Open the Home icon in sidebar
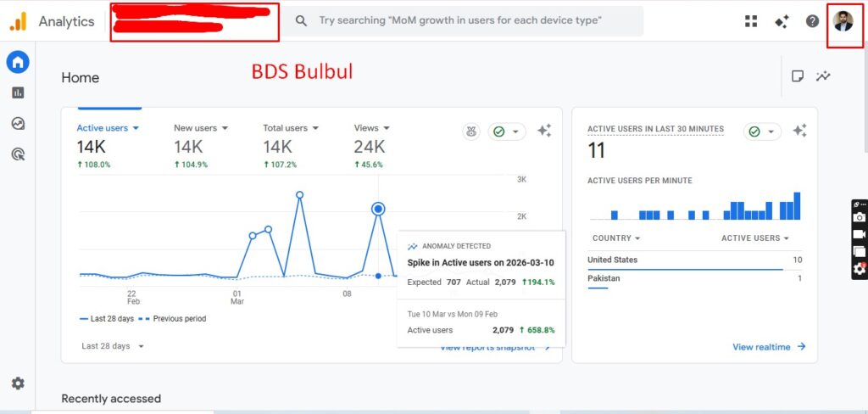This screenshot has height=414, width=868. click(18, 62)
